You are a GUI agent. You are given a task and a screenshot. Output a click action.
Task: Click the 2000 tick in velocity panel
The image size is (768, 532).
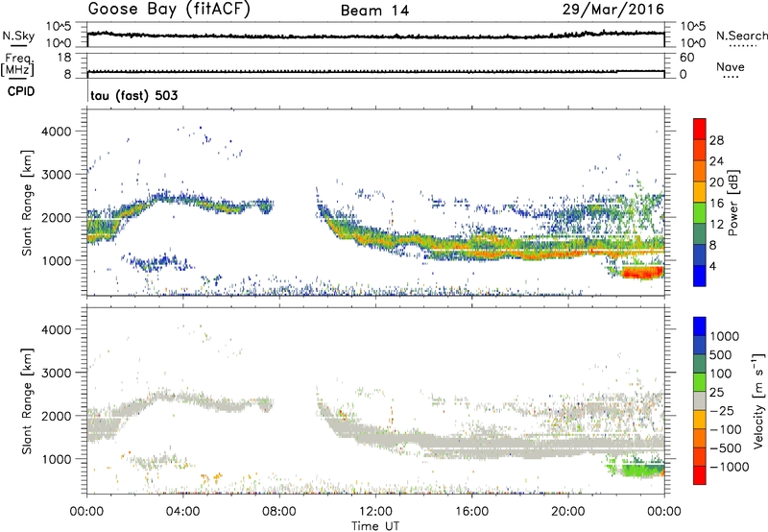(x=56, y=416)
